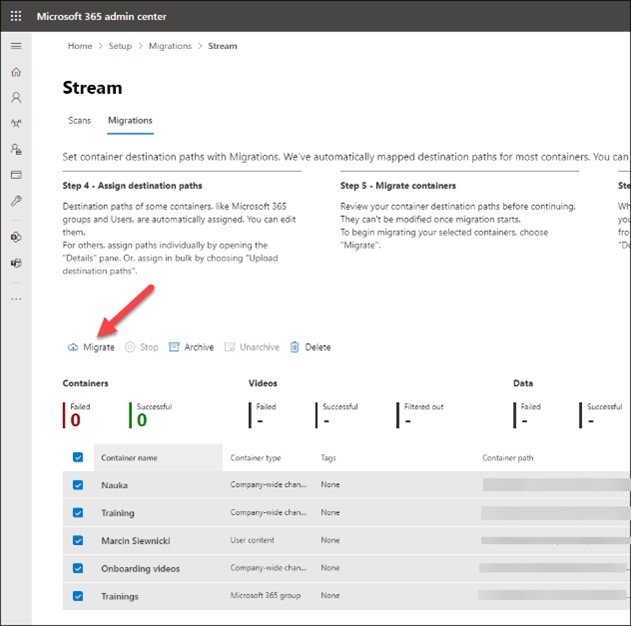
Task: Toggle the select-all containers checkbox
Action: (x=78, y=457)
